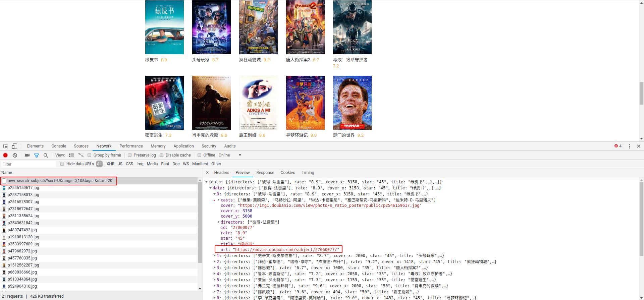Close the DevTools panel

(x=639, y=146)
